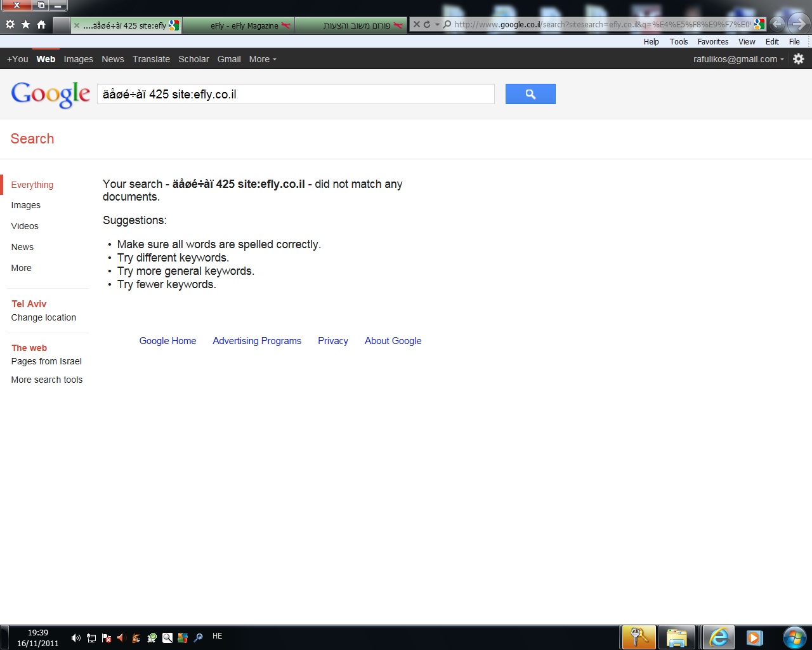This screenshot has width=812, height=650.
Task: Click the Action Center flag tray icon
Action: click(107, 638)
